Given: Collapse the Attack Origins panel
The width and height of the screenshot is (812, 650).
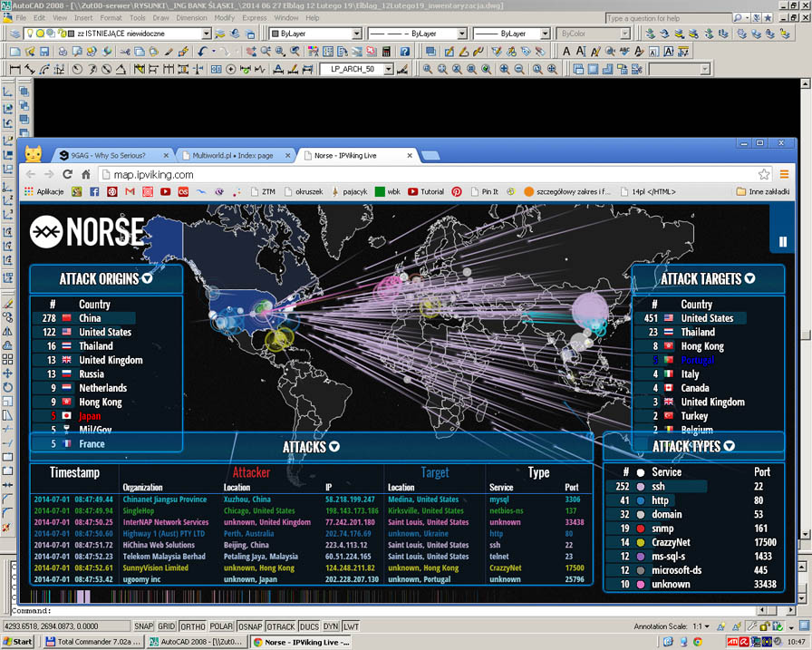Looking at the screenshot, I should pos(147,279).
